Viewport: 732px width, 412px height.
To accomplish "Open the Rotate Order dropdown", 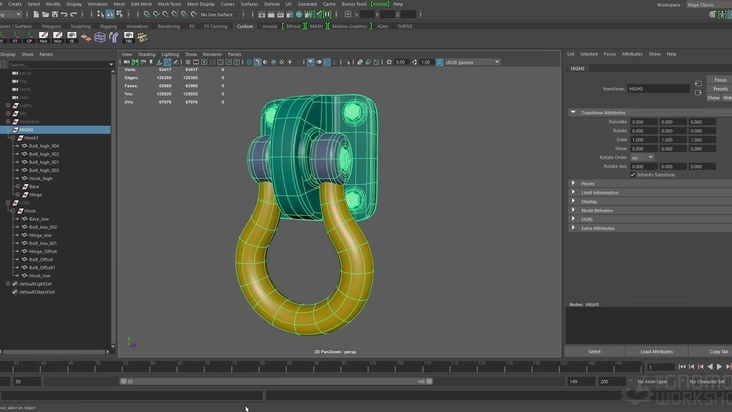I will click(x=642, y=157).
